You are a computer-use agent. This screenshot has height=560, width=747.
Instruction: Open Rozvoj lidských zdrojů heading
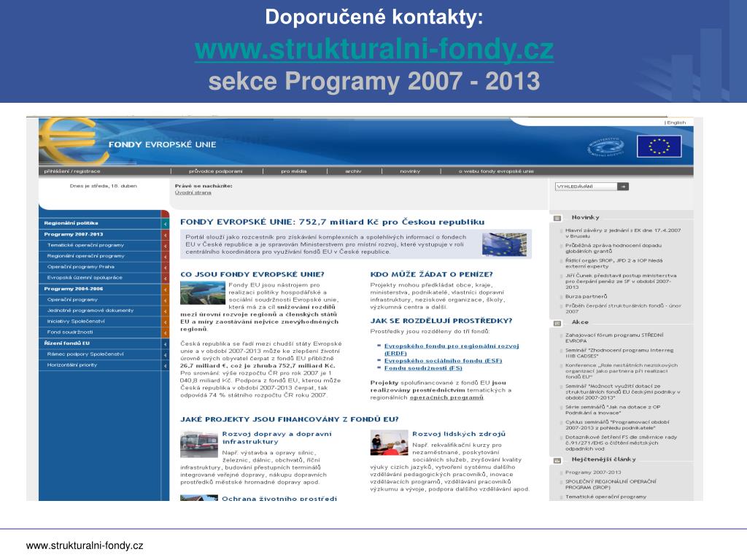pyautogui.click(x=458, y=434)
